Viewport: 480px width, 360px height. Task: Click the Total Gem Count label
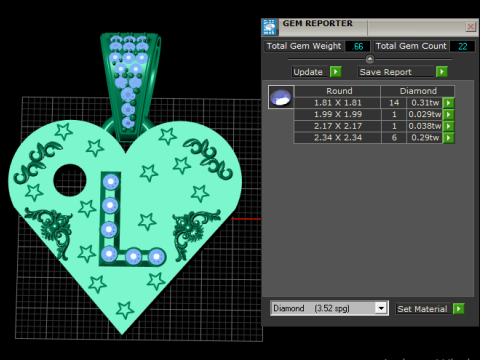pyautogui.click(x=411, y=46)
